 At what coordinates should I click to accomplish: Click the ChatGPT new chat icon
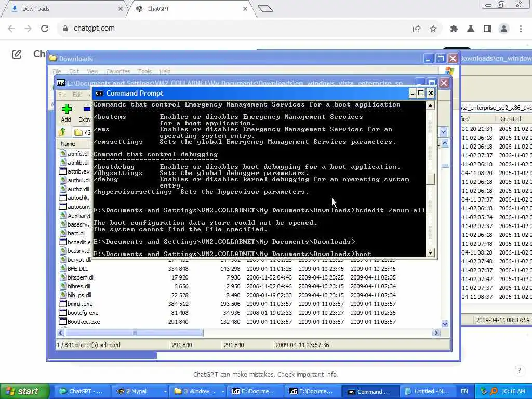point(17,54)
